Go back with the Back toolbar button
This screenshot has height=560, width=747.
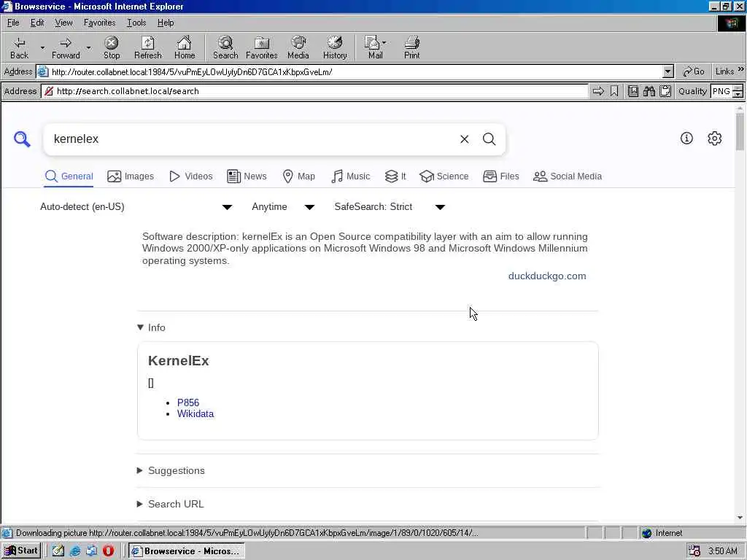pos(19,47)
